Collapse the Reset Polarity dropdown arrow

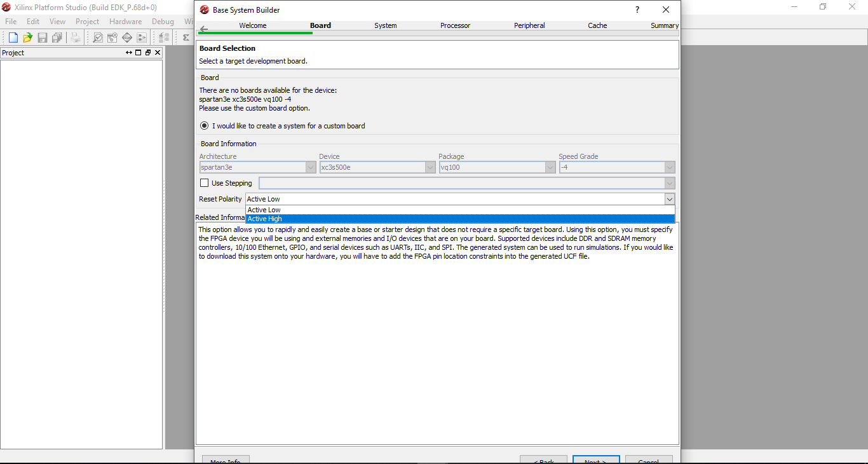tap(670, 199)
